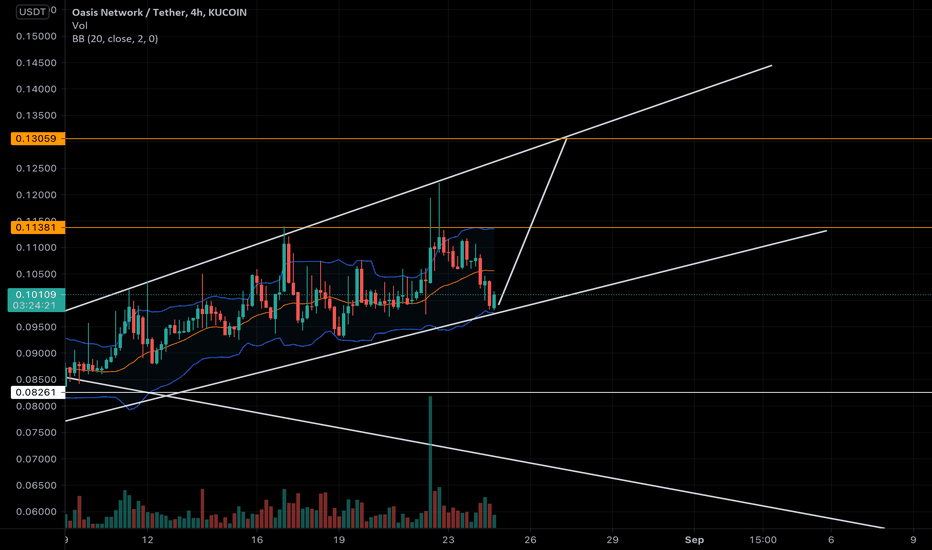
Task: Click the 19 date label on time axis
Action: click(339, 540)
